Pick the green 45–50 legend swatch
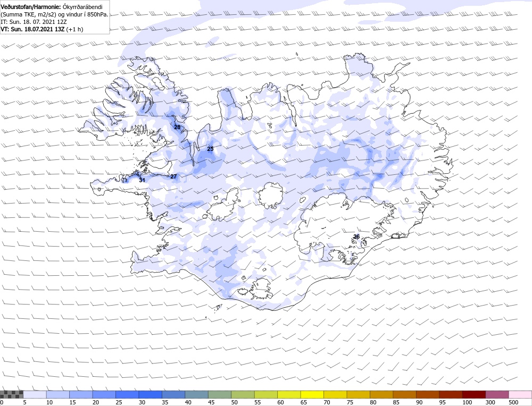532x406 pixels. (x=220, y=394)
